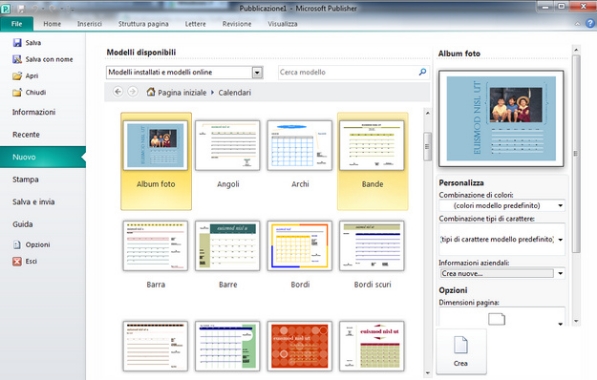Click the Pagina iniziale breadcrumb link
Viewport: 597px width, 380px height.
click(x=182, y=93)
